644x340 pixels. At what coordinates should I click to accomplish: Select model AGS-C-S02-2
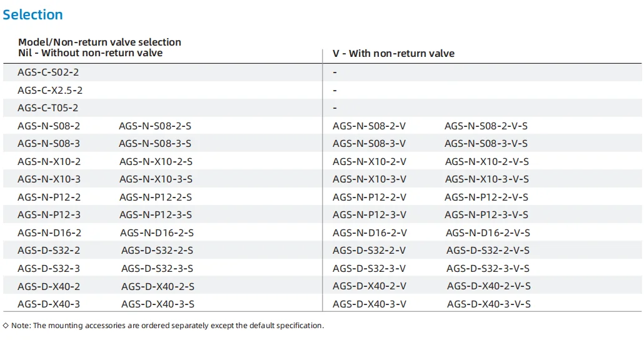tap(48, 72)
